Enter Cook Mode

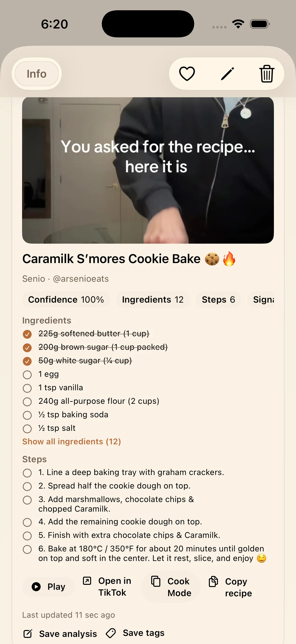pos(171,587)
